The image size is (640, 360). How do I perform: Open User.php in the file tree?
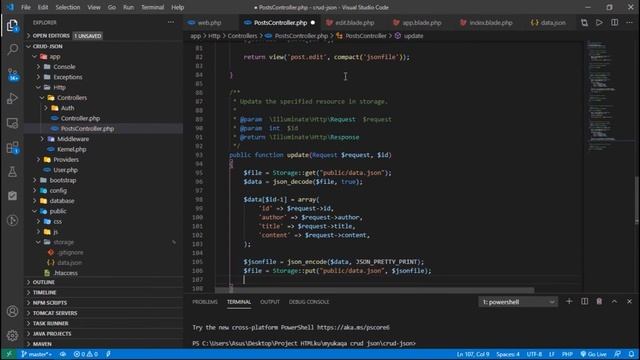click(104, 170)
